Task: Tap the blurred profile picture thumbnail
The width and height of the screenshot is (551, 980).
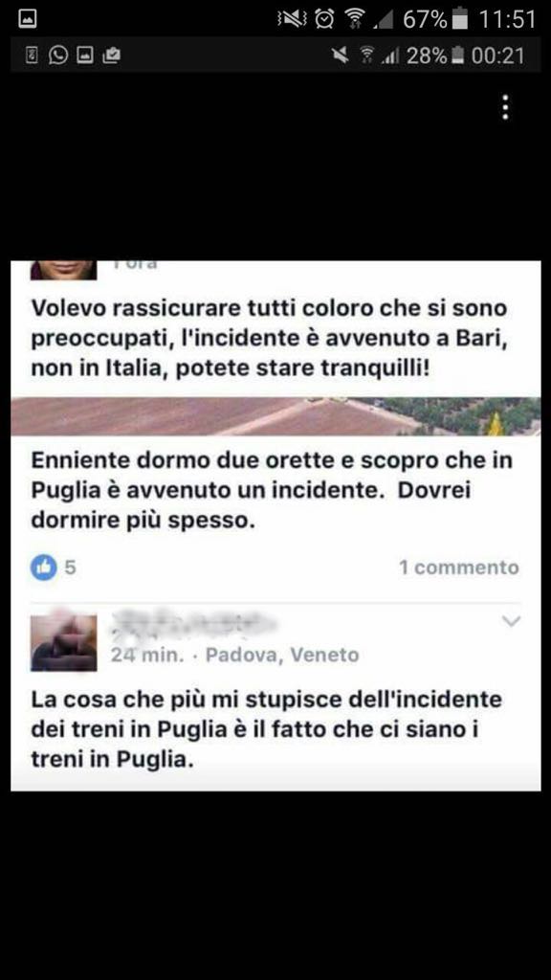Action: 64,642
